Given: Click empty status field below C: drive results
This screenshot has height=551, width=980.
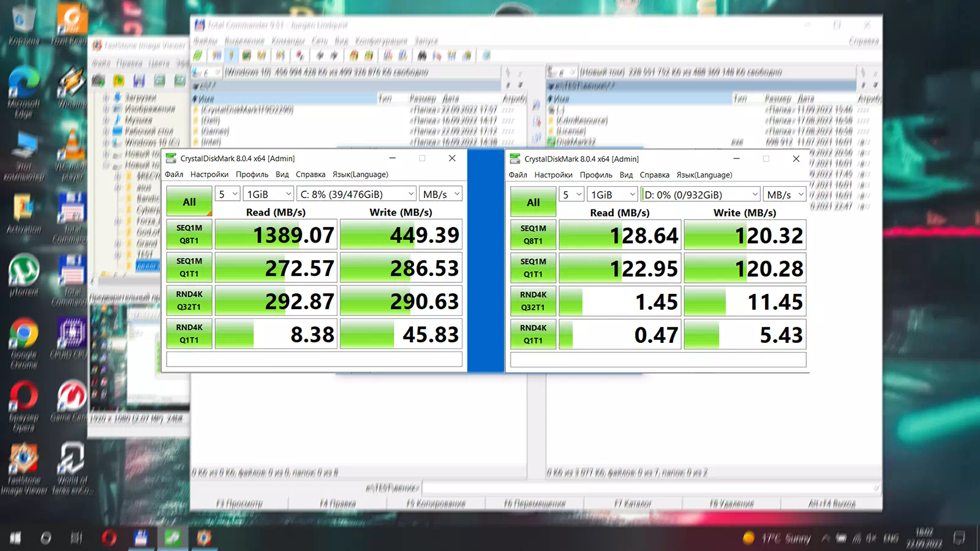Looking at the screenshot, I should point(314,359).
